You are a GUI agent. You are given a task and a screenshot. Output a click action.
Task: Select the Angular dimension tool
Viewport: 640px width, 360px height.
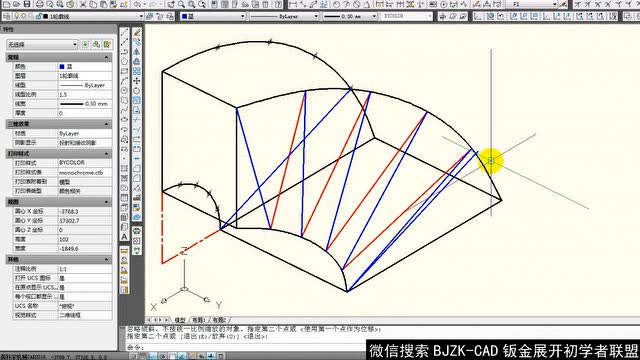(x=367, y=4)
